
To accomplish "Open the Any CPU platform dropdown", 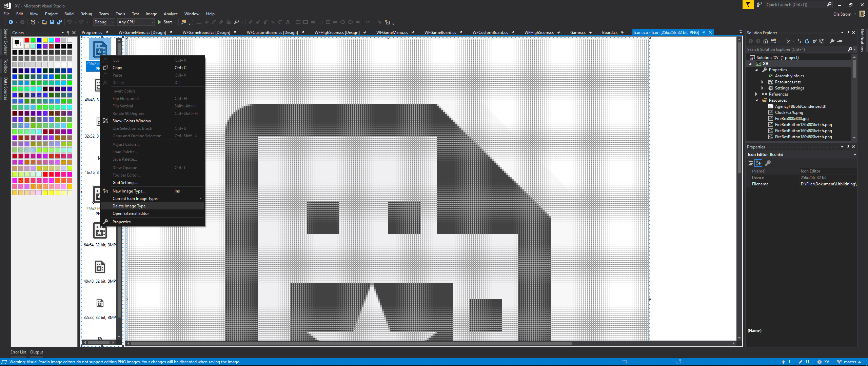I will [136, 22].
